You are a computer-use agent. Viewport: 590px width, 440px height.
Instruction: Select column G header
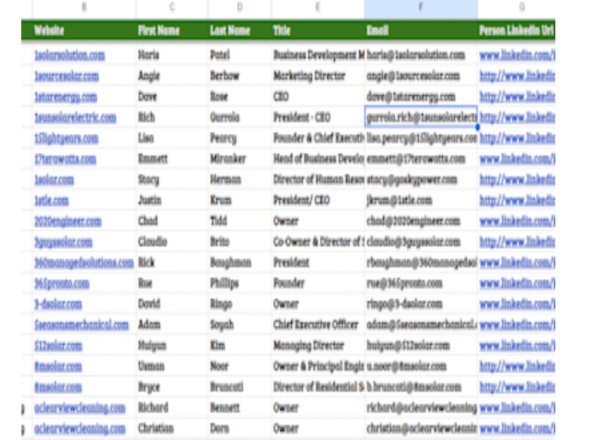[x=522, y=8]
